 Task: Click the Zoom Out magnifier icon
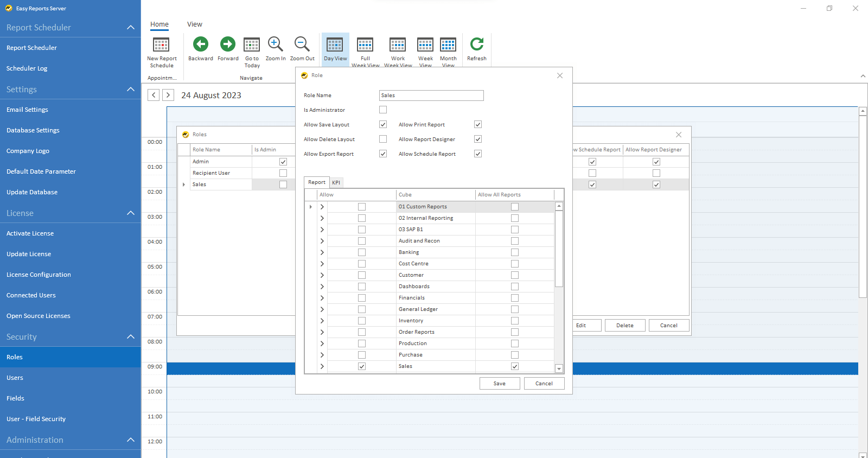[302, 44]
